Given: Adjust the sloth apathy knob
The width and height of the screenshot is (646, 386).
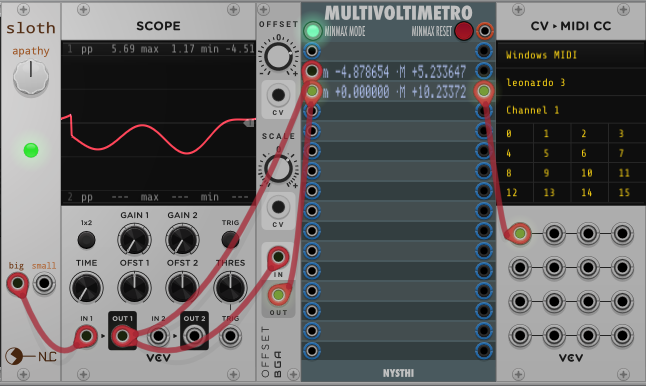Looking at the screenshot, I should 30,77.
